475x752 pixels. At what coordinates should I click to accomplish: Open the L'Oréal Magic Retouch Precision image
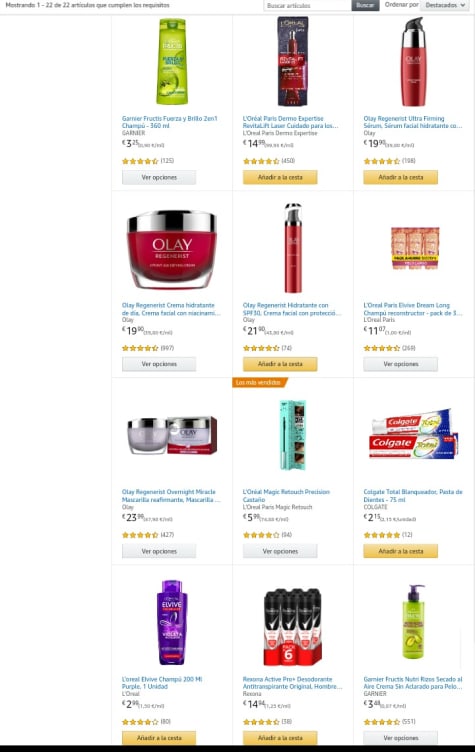(292, 435)
